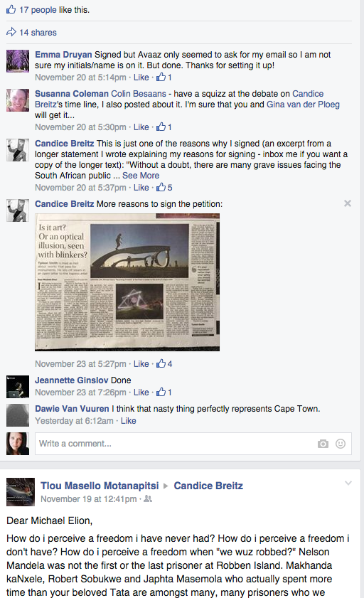Open the Gina van der Ploeg tagged link

tap(303, 105)
